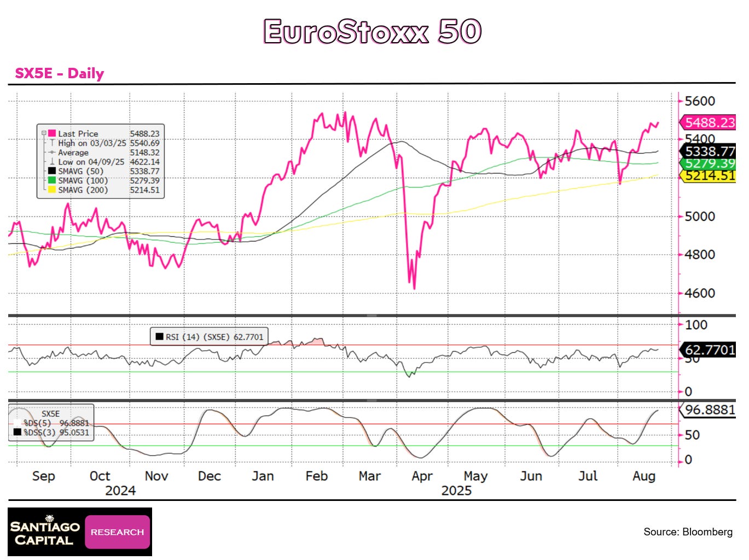This screenshot has width=749, height=560.
Task: Click the 2025 year label
Action: pyautogui.click(x=456, y=491)
